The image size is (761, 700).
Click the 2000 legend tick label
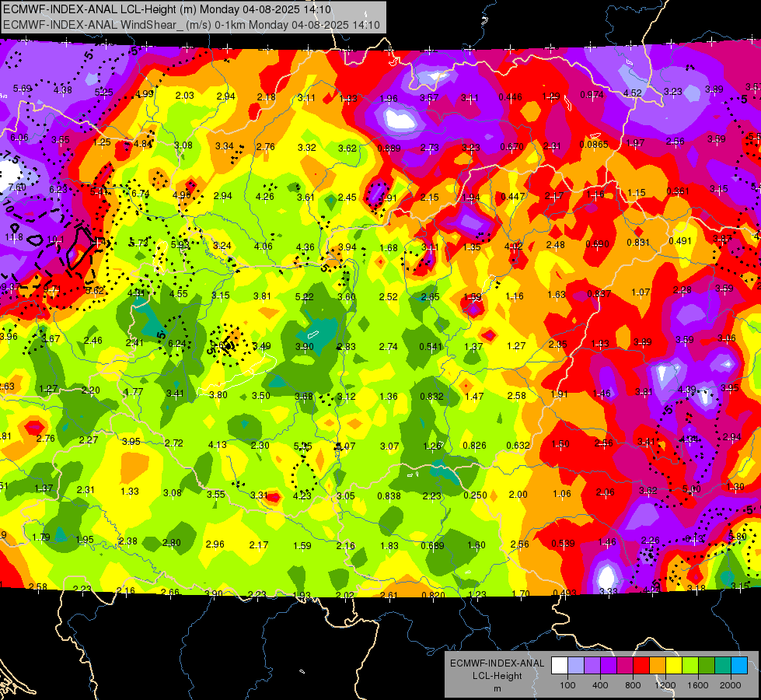730,685
